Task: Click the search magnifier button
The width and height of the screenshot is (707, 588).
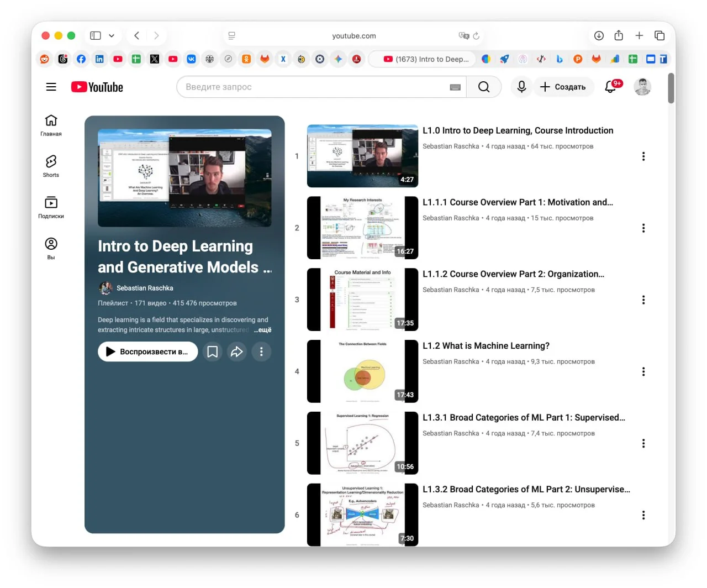Action: coord(483,87)
